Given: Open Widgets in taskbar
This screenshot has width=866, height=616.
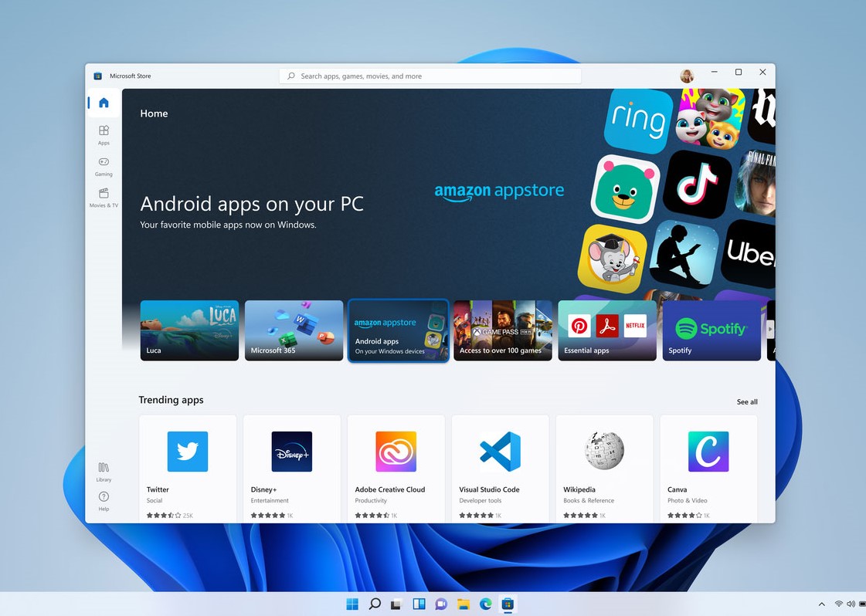Looking at the screenshot, I should pos(419,604).
